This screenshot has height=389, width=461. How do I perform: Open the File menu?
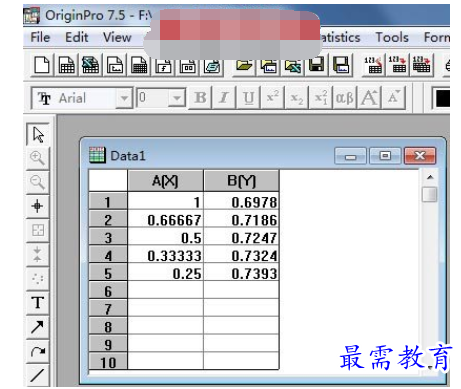coord(40,37)
